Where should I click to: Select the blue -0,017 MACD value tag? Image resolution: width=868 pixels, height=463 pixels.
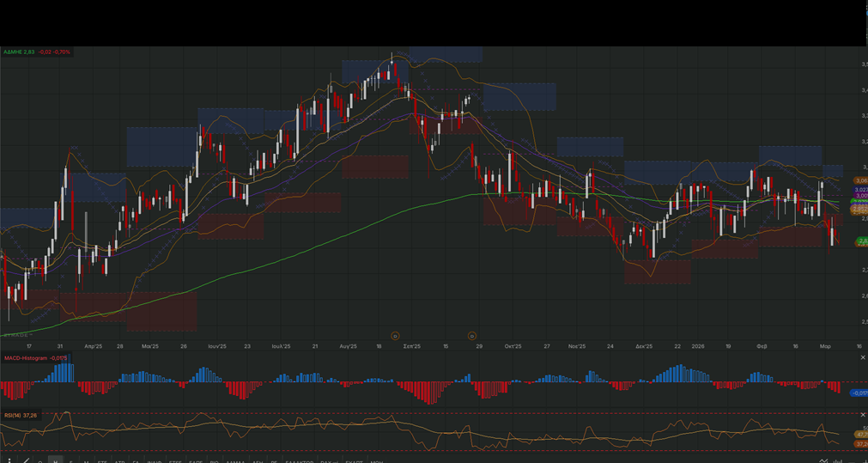859,393
